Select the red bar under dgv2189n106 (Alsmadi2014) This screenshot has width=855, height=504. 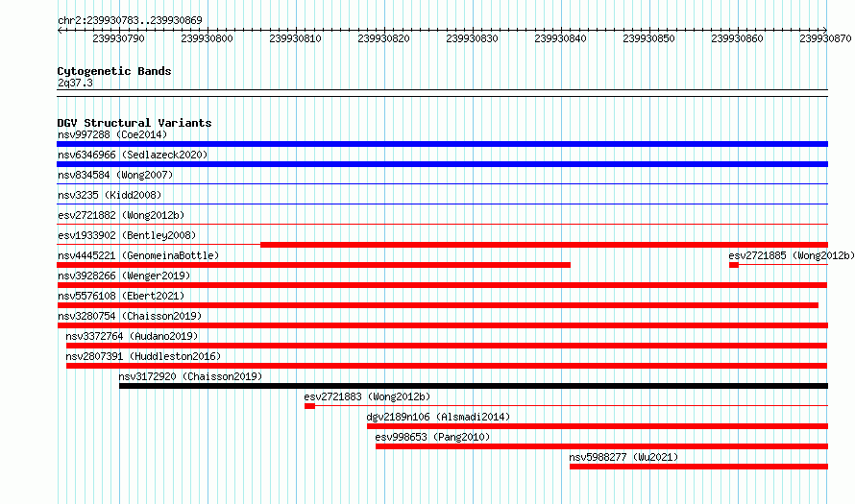(x=598, y=426)
